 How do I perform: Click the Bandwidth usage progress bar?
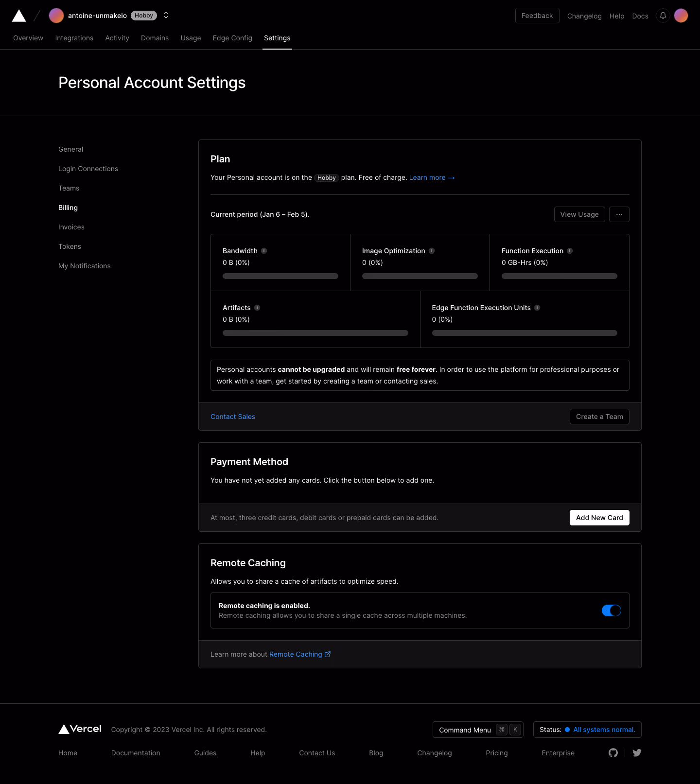click(x=280, y=276)
